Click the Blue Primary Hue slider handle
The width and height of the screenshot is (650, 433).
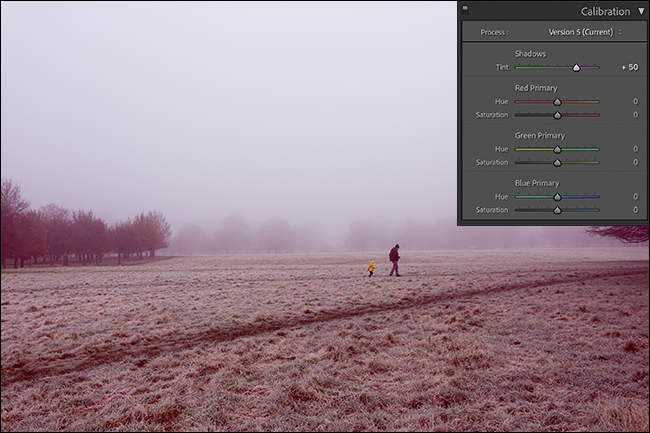[557, 197]
